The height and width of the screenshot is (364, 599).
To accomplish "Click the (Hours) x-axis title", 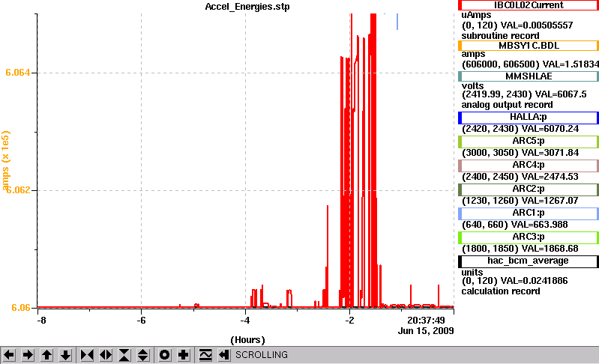I will (x=247, y=340).
